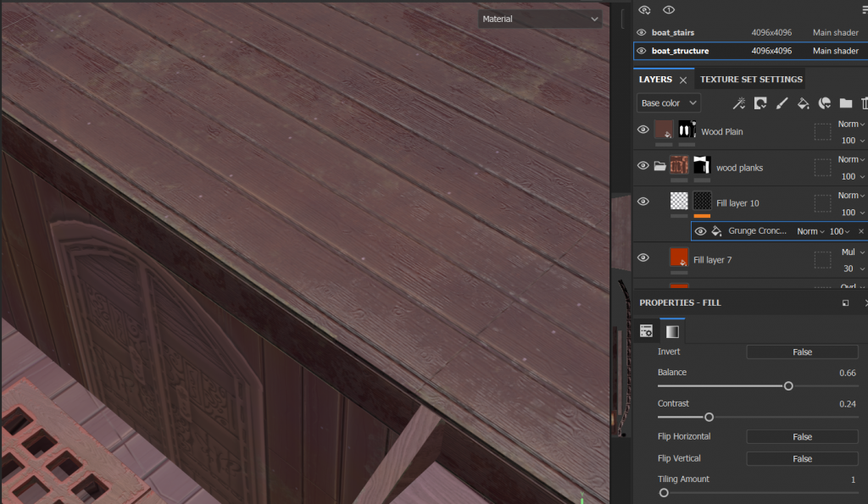Click the Contrast slider handle

pos(709,417)
